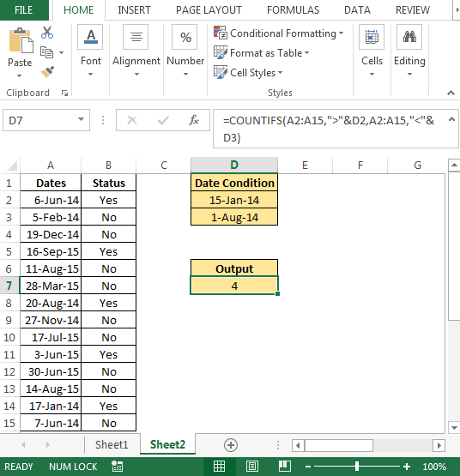The image size is (460, 476).
Task: Open the FORMULAS ribbon tab
Action: coord(293,10)
